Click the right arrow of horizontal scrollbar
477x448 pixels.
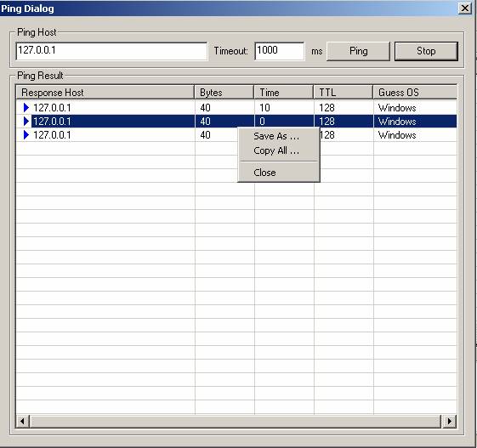(449, 422)
